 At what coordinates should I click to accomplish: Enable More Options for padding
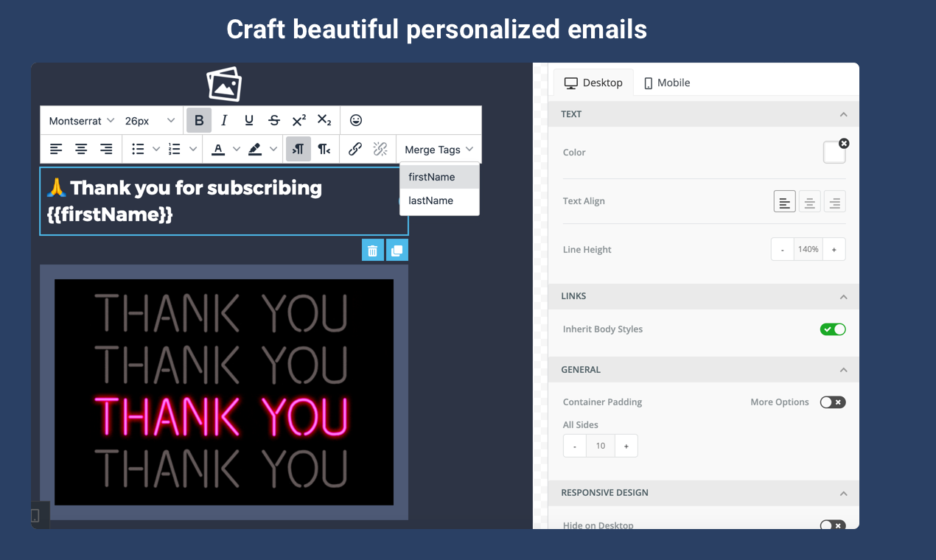pyautogui.click(x=833, y=402)
